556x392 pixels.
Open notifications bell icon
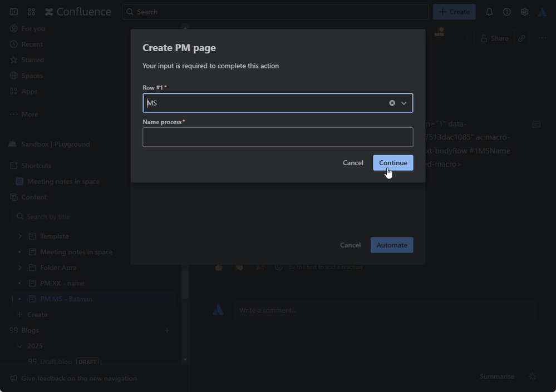[x=489, y=12]
